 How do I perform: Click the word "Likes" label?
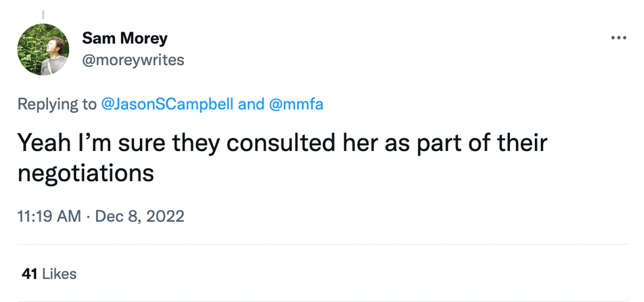(59, 274)
